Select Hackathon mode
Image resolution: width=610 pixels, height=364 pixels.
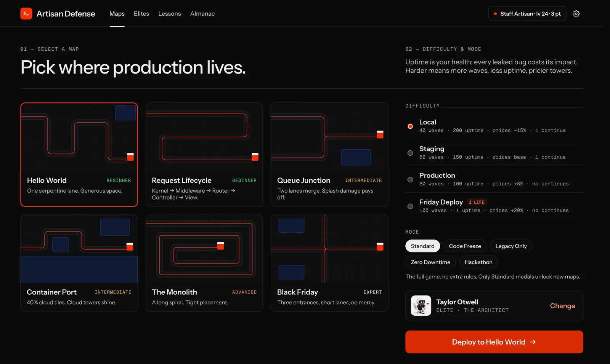click(x=478, y=262)
